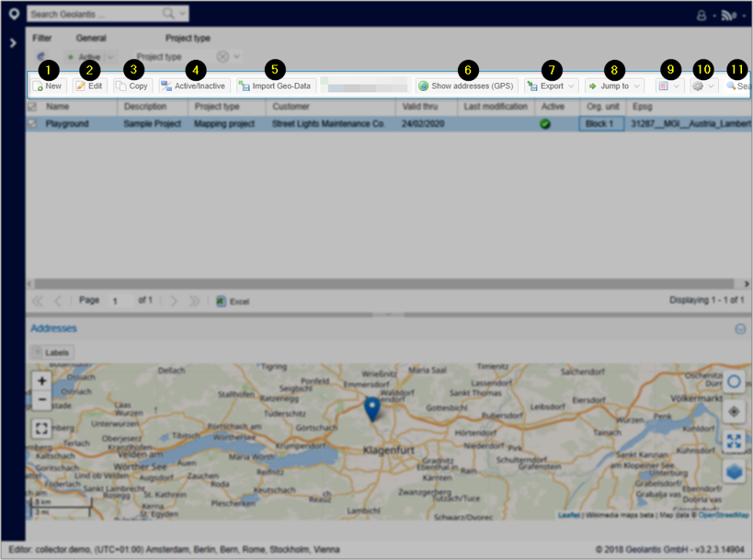Click the New project button

point(47,86)
